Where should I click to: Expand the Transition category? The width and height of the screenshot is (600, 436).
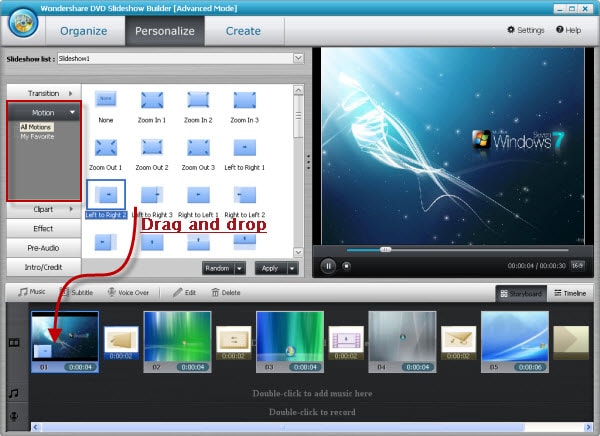pos(44,93)
